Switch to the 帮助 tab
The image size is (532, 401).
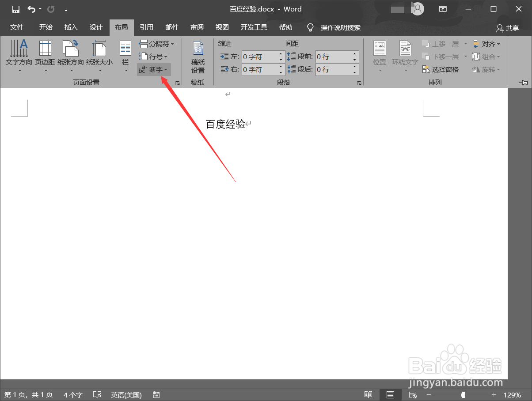point(285,27)
